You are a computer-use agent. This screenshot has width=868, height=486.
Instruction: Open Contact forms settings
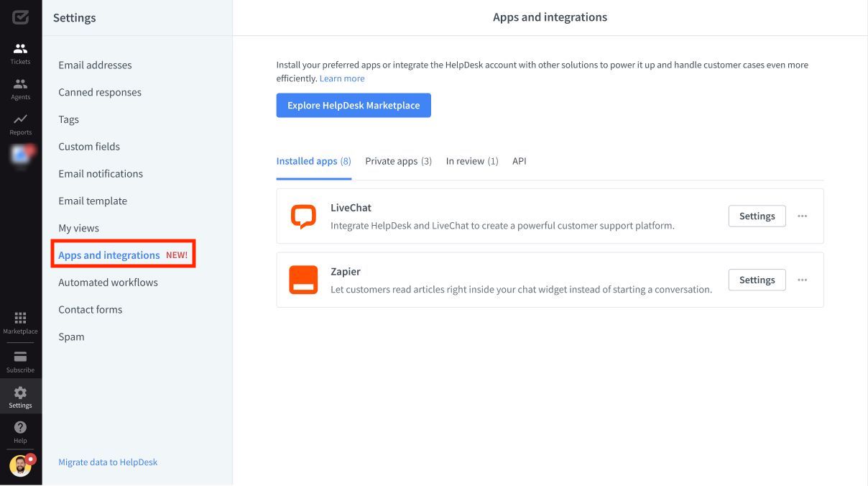pos(91,310)
